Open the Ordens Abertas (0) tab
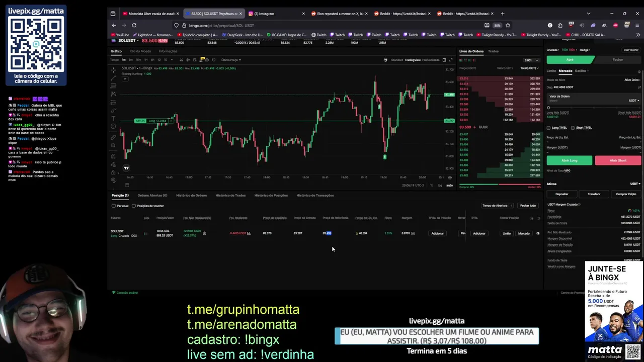Image resolution: width=644 pixels, height=362 pixels. [x=152, y=195]
